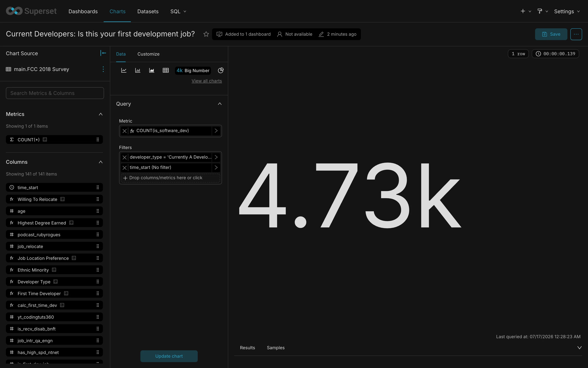Viewport: 588px width, 368px height.
Task: Click the drag handle on the time_start column
Action: [98, 187]
